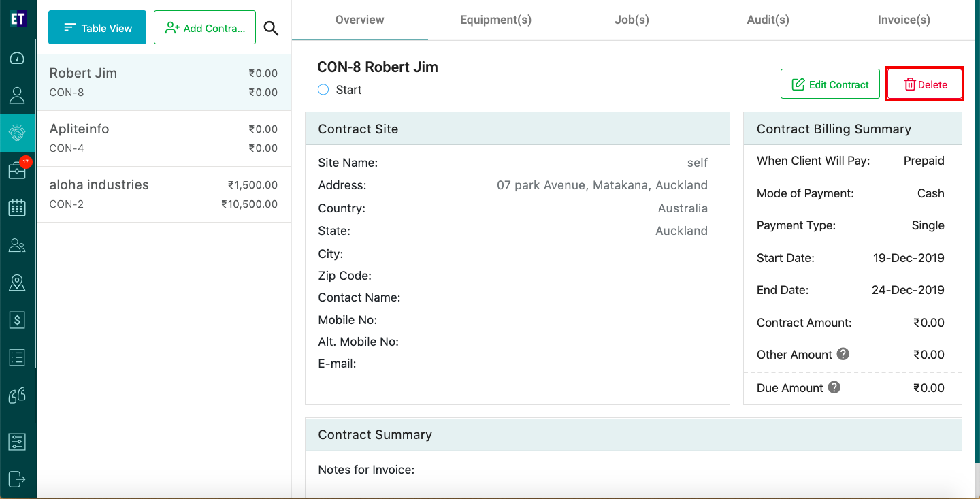980x499 pixels.
Task: Click the Contract Site section header
Action: [517, 129]
